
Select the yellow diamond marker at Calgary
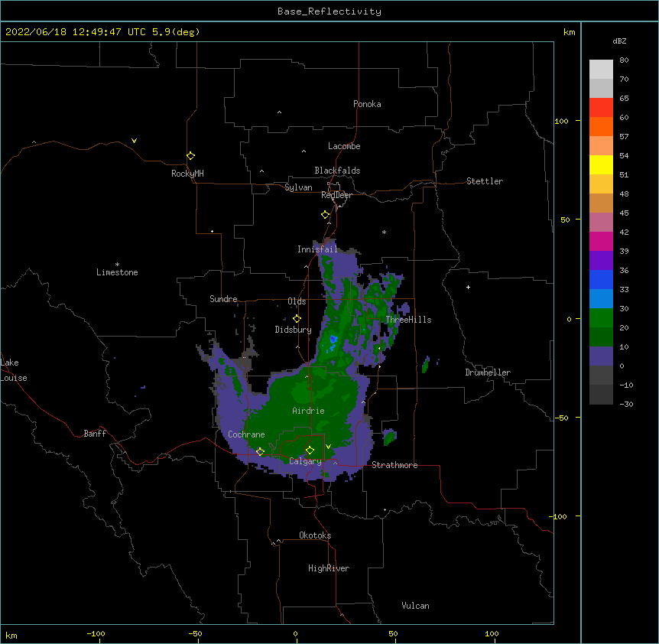pos(310,450)
